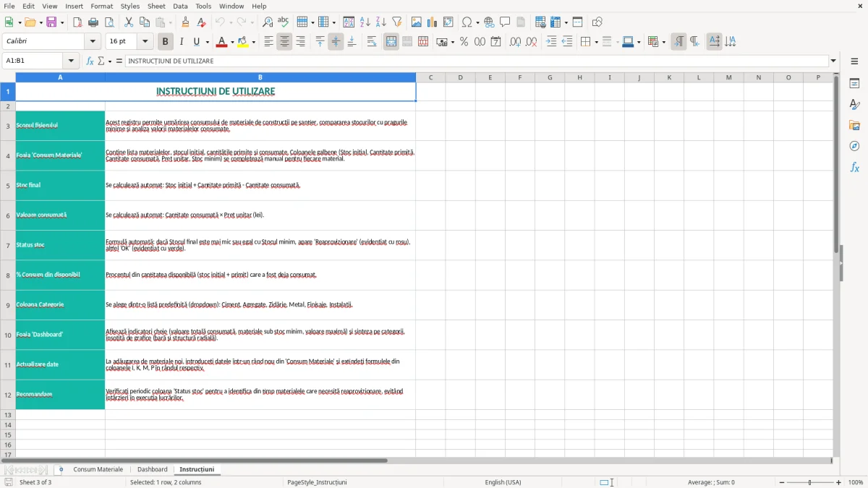Copy selection with the Copy icon
This screenshot has width=868, height=488.
point(145,22)
